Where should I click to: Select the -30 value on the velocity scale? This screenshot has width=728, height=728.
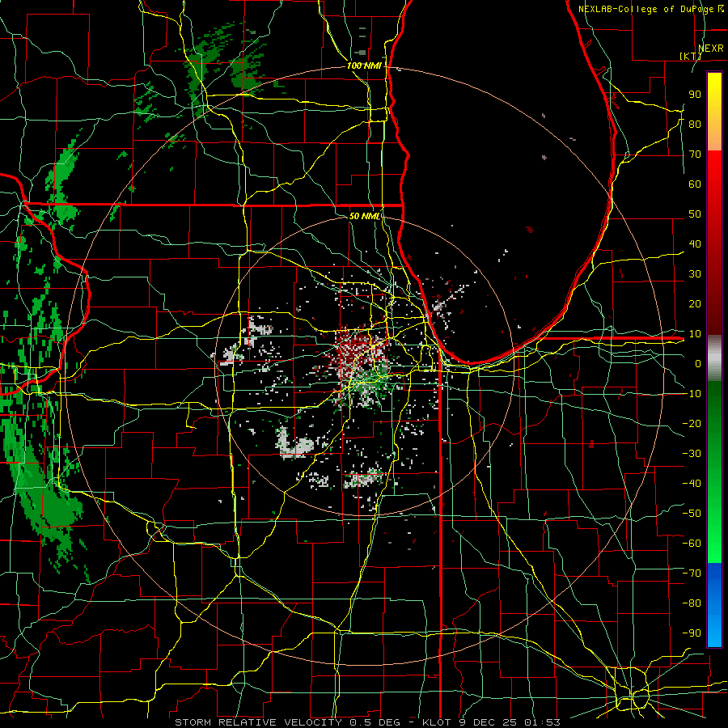[x=692, y=453]
